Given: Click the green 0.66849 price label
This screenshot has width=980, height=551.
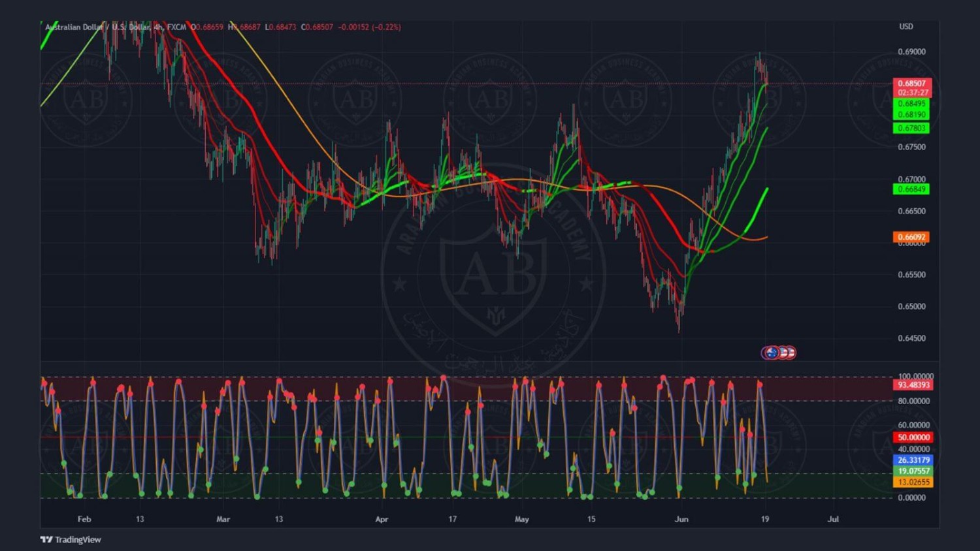Looking at the screenshot, I should click(x=911, y=189).
